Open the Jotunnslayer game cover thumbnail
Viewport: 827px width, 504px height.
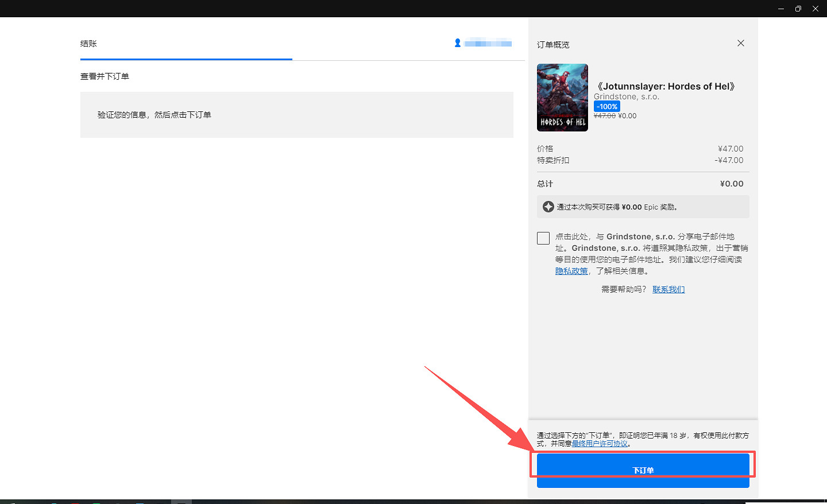coord(562,98)
